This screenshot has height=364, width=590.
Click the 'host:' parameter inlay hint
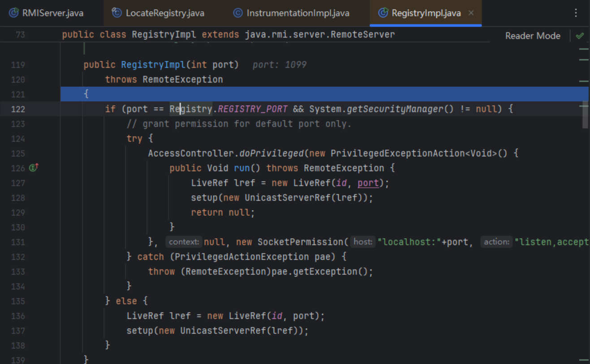(362, 242)
